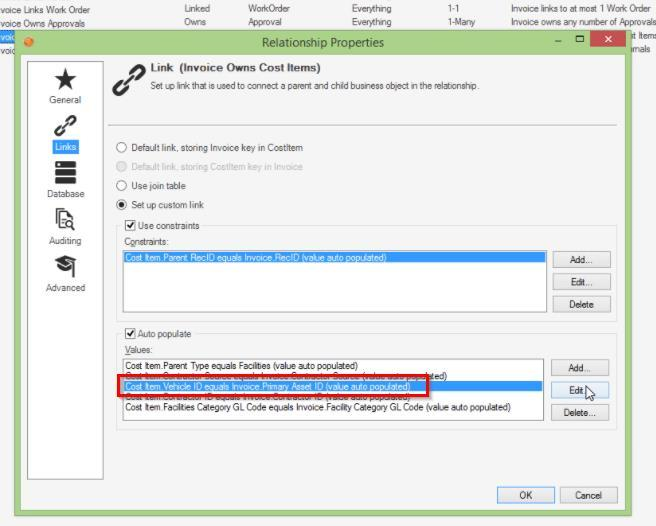Close the Relationship Properties dialog
Image resolution: width=656 pixels, height=526 pixels.
pos(607,41)
